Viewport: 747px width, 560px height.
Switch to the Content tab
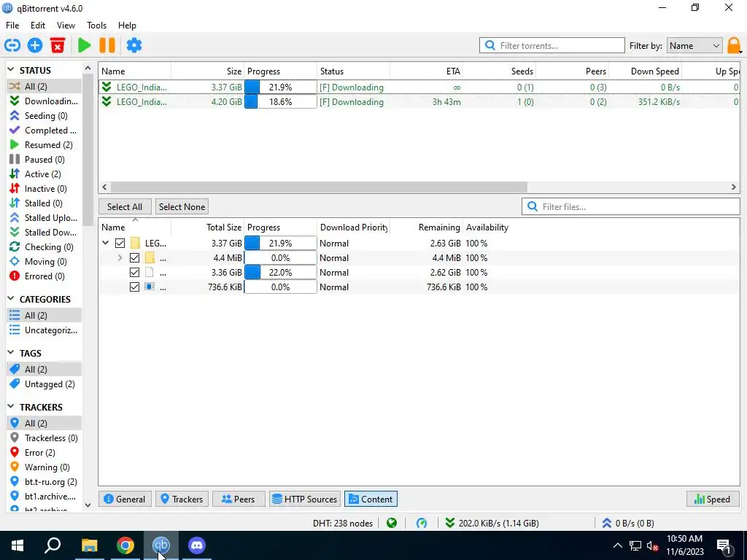point(371,499)
